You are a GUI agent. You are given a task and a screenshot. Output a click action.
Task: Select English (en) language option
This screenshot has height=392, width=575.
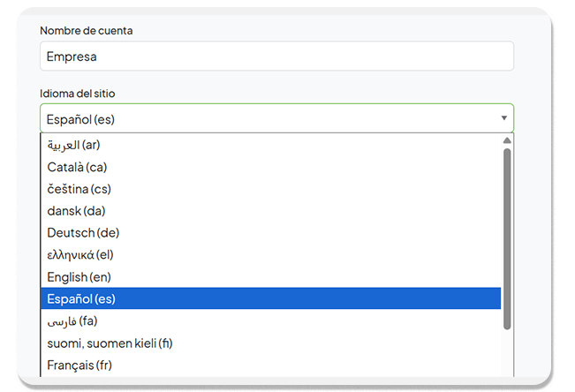coord(79,277)
